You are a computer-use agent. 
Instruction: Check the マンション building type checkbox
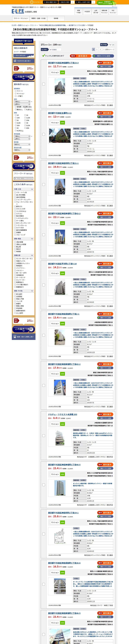tap(15, 93)
